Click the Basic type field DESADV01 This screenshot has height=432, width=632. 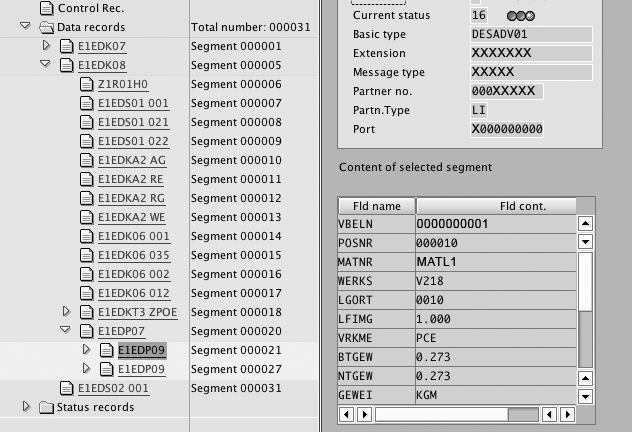click(531, 34)
